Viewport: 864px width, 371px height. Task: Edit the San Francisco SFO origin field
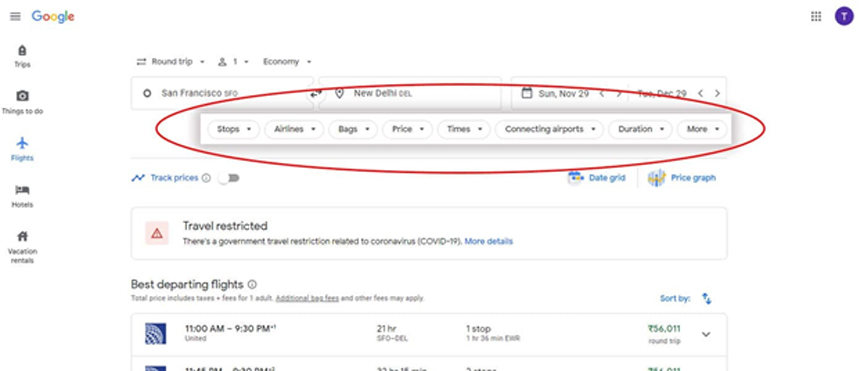[222, 93]
